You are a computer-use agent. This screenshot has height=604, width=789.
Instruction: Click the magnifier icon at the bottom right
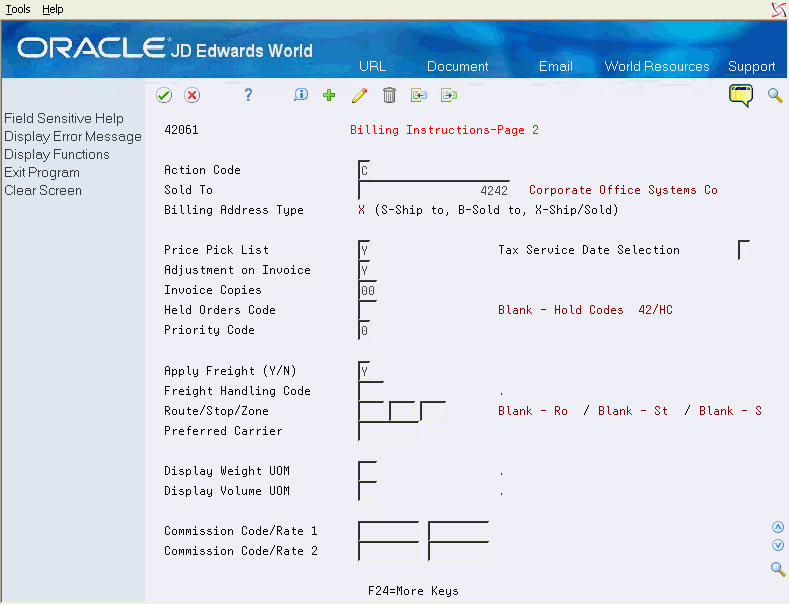[778, 569]
